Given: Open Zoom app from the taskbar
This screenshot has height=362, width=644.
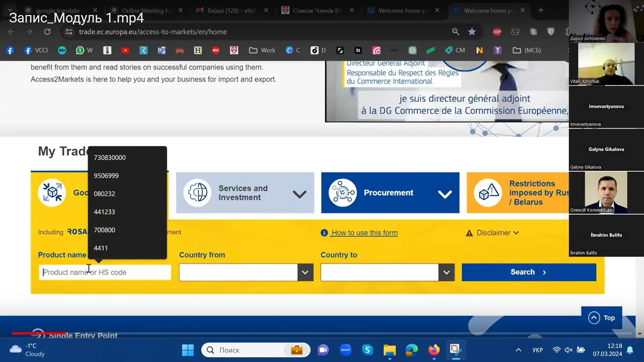Looking at the screenshot, I should pyautogui.click(x=345, y=350).
